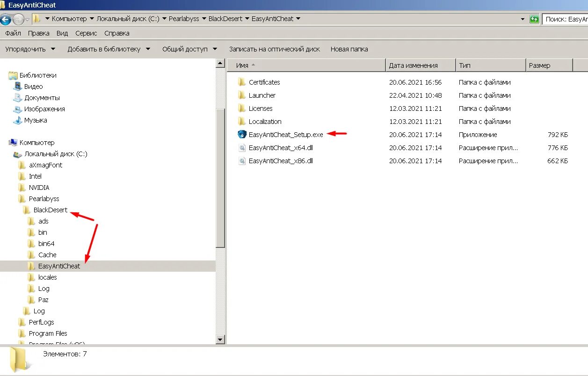
Task: Click the Музыка library icon
Action: [18, 120]
